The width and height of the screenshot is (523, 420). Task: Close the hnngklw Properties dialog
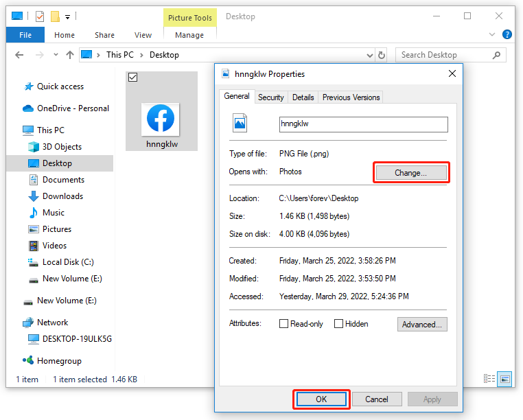point(452,73)
